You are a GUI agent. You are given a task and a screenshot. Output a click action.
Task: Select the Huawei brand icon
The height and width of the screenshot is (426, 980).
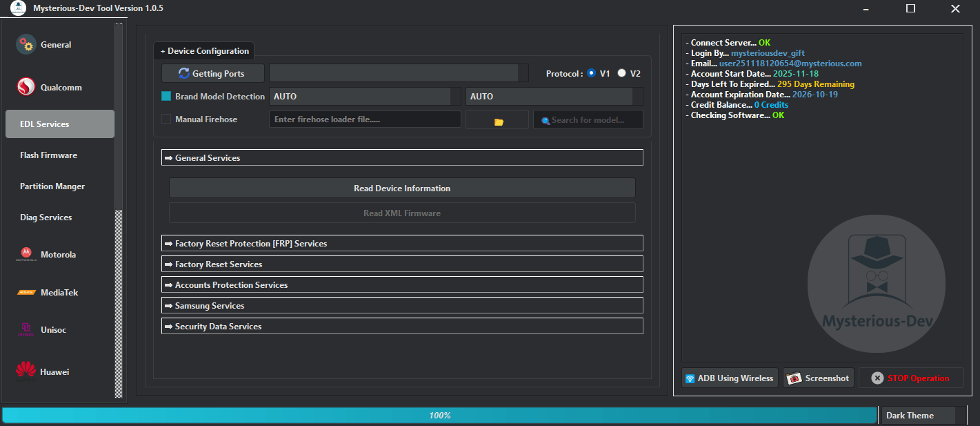(26, 371)
